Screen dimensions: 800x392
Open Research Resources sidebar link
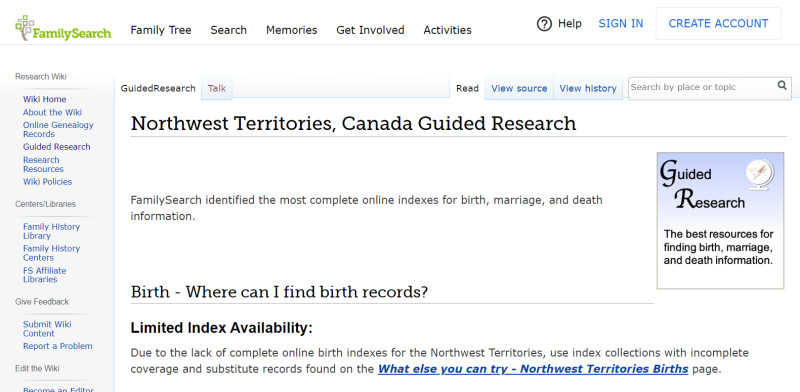pos(43,164)
